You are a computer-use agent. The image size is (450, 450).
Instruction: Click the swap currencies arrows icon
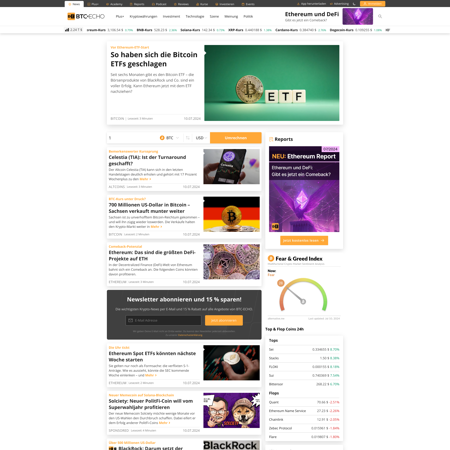[188, 138]
